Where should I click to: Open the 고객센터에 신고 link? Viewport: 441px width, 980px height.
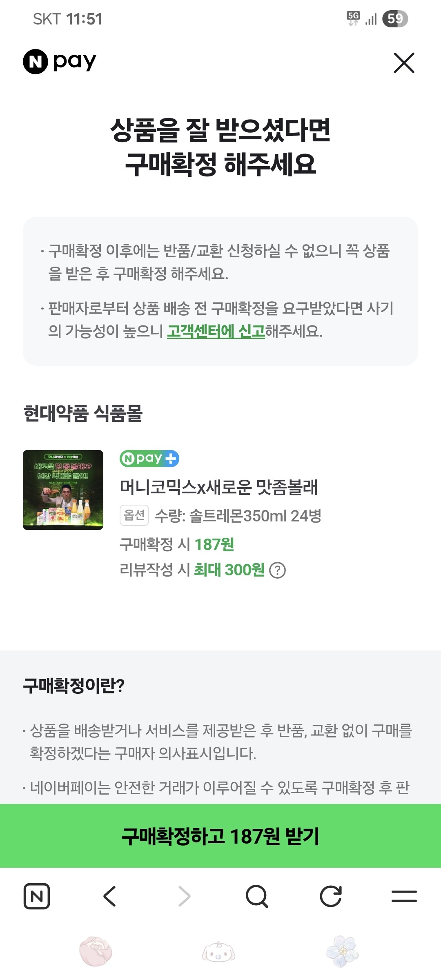point(216,331)
